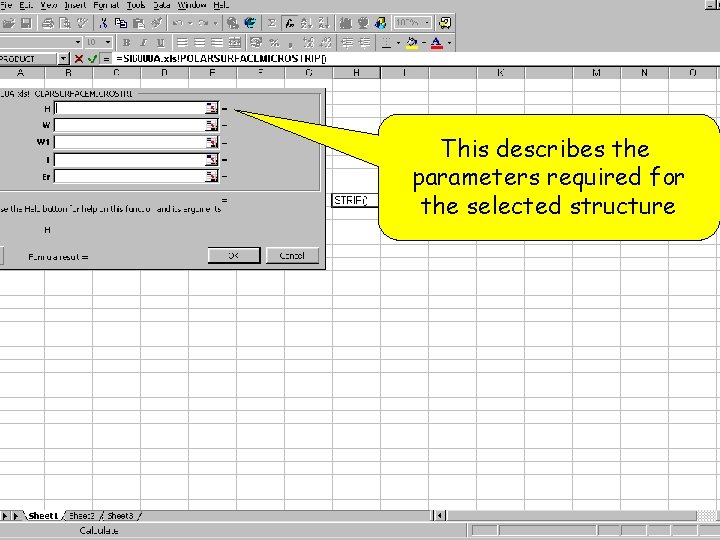The width and height of the screenshot is (720, 540).
Task: Open the zoom percentage dropdown
Action: pyautogui.click(x=427, y=23)
